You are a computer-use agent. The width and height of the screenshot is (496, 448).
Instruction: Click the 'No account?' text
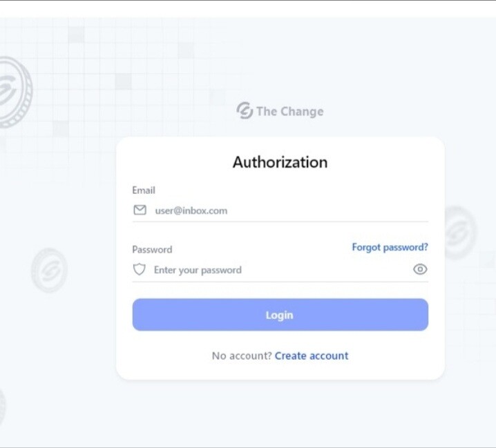(242, 356)
